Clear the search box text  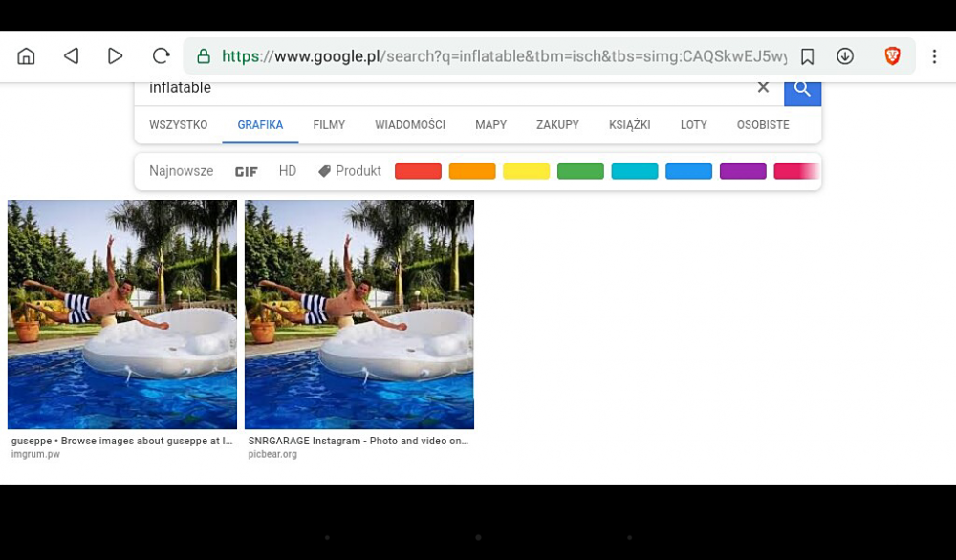pos(763,88)
